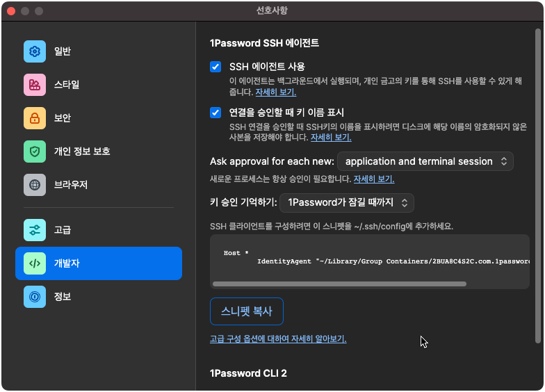The image size is (545, 392).
Task: Click 자세히 보기 link under SSH 에이전트 사용
Action: coord(275,92)
